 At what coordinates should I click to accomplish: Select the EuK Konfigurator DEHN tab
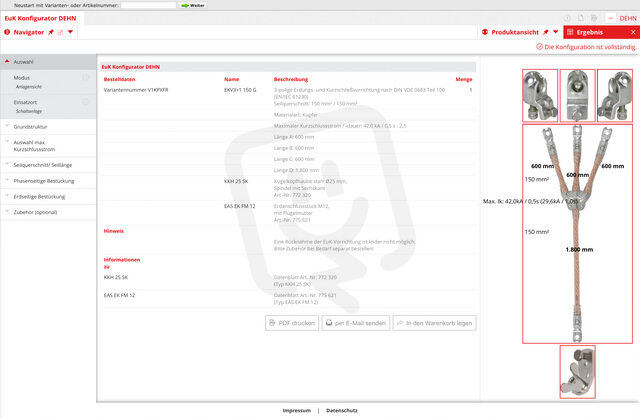pyautogui.click(x=40, y=18)
